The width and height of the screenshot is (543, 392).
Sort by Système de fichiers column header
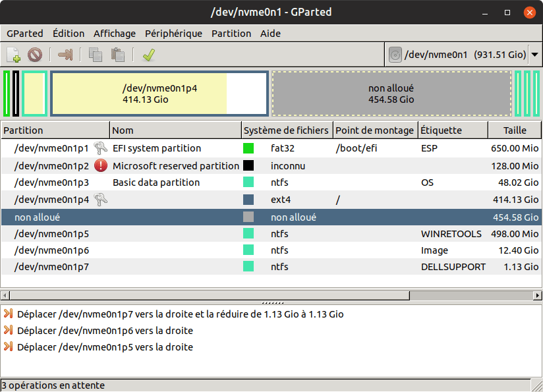287,130
